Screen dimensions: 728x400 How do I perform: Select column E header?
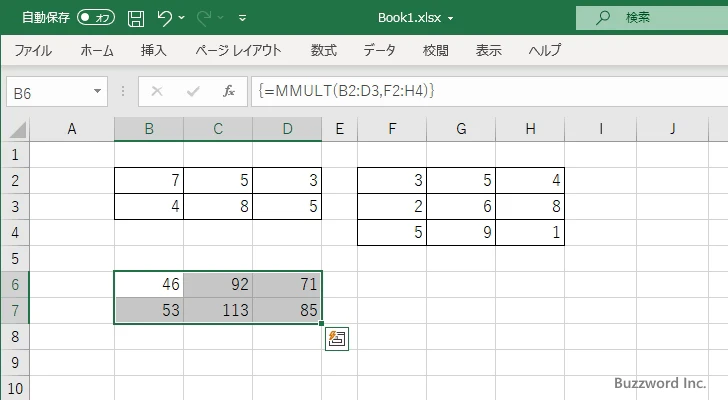(x=340, y=129)
